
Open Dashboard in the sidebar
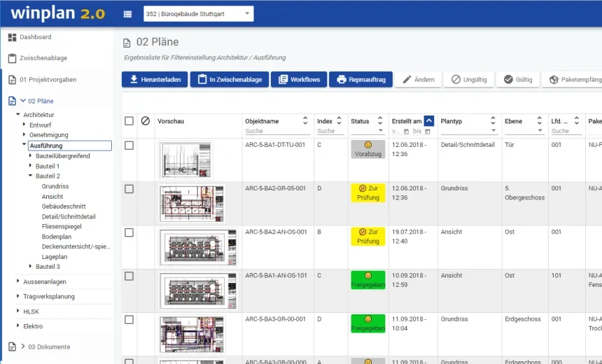[35, 37]
